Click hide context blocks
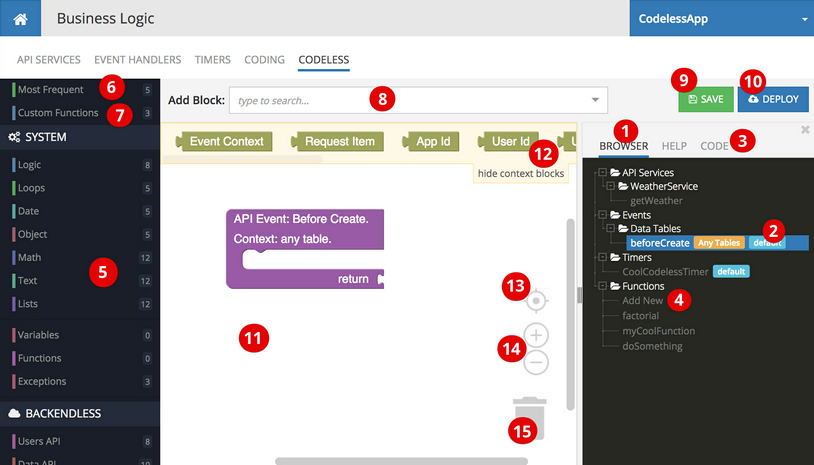814x465 pixels. pos(521,173)
